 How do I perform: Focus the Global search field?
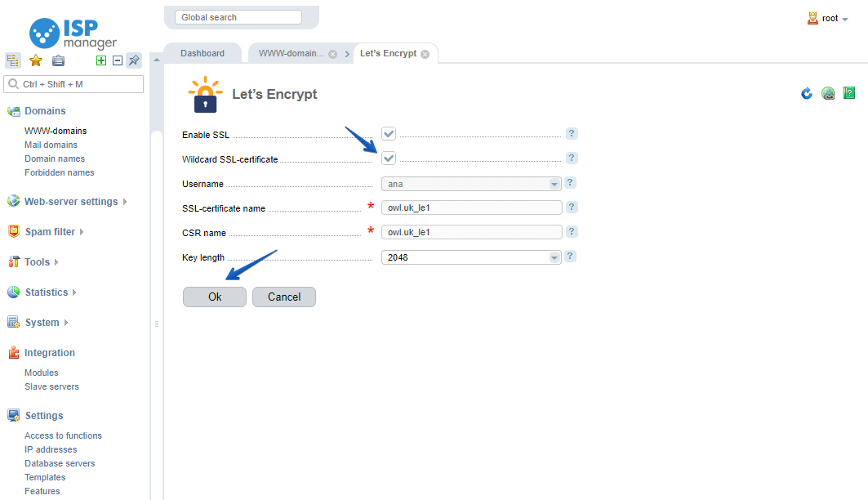[x=238, y=17]
